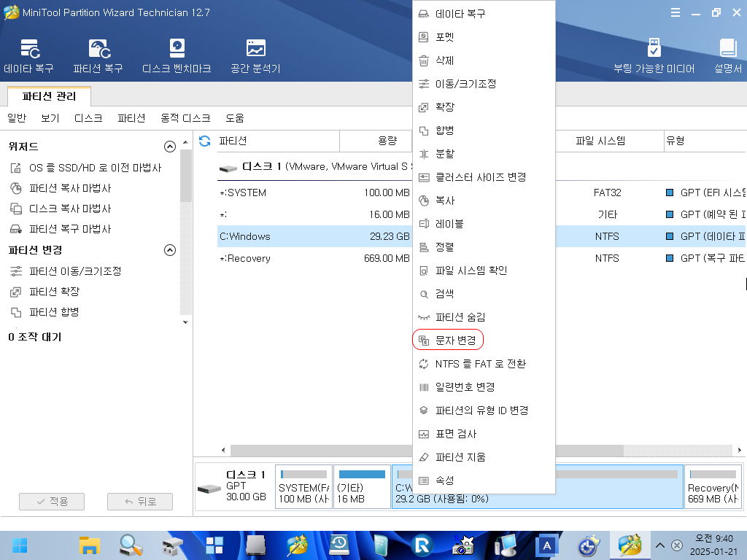Click the 뒤로 undo button
Viewport: 747px width, 560px height.
tap(140, 502)
